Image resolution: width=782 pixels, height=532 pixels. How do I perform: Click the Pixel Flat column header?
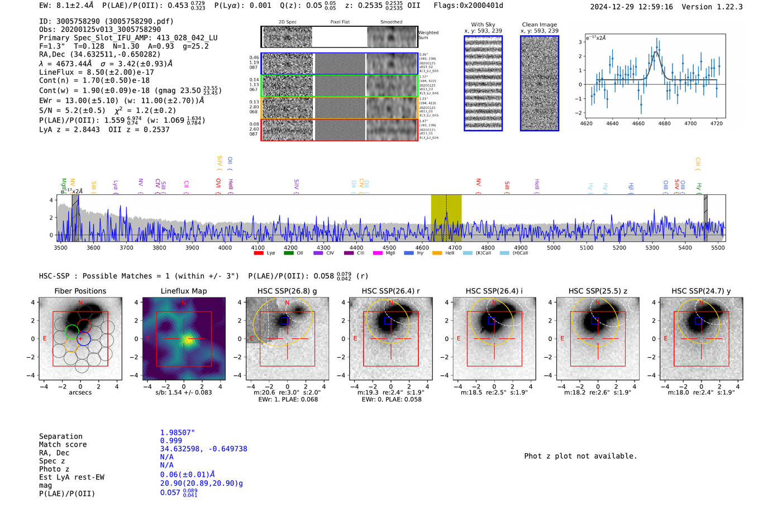pyautogui.click(x=340, y=22)
